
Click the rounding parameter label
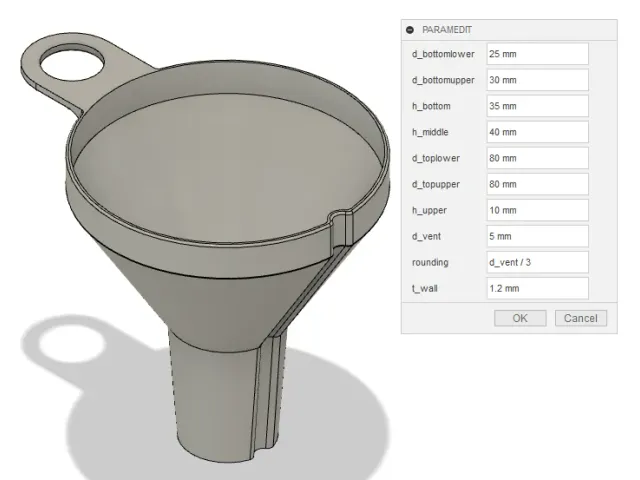[430, 262]
